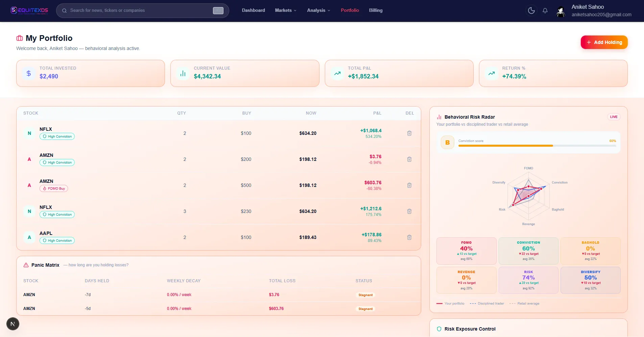Click the N avatar of NFLX $230 row

[x=29, y=211]
